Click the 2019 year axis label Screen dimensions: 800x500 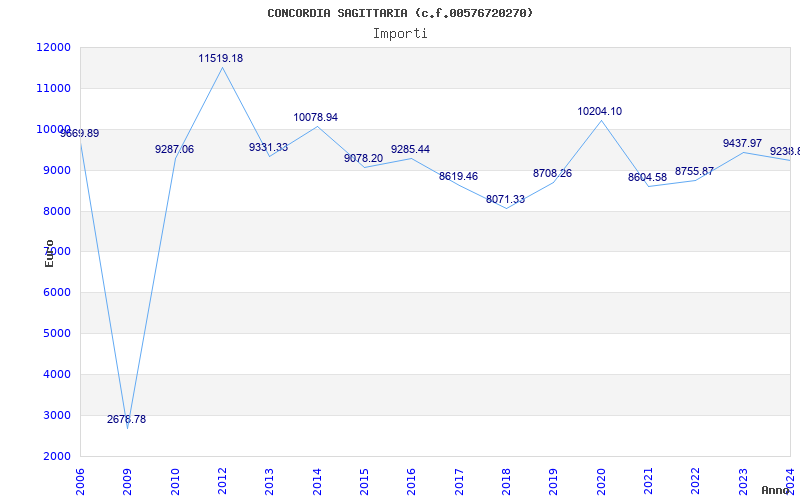(554, 482)
